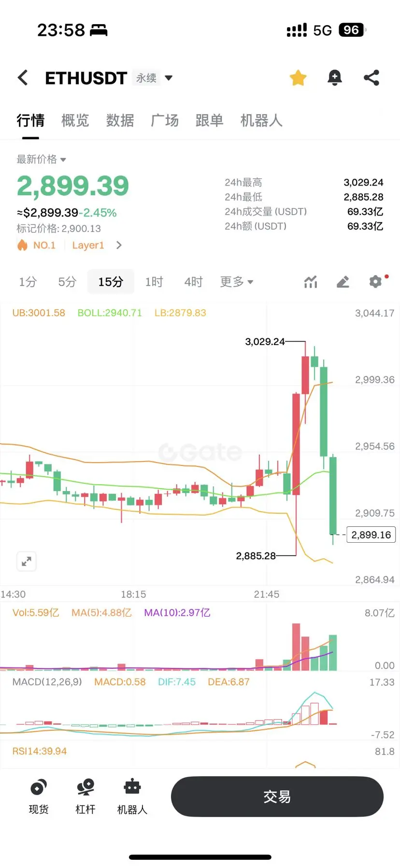The height and width of the screenshot is (868, 400).
Task: Tap the 交易 trade button
Action: point(277,796)
